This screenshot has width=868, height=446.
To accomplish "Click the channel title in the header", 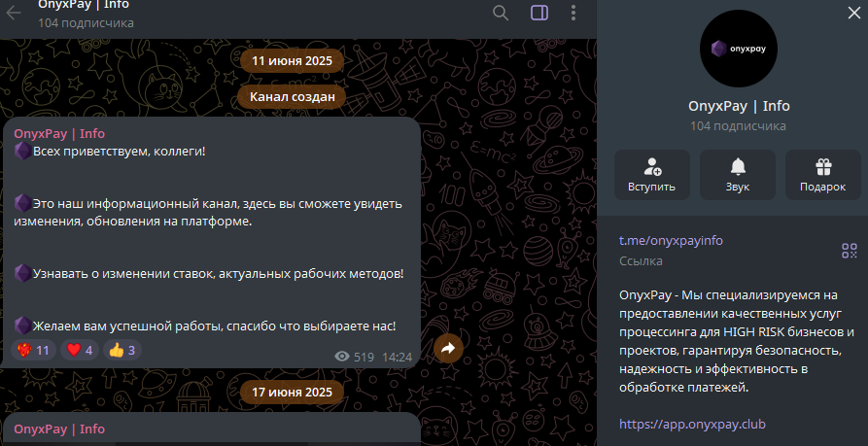I will pyautogui.click(x=84, y=5).
